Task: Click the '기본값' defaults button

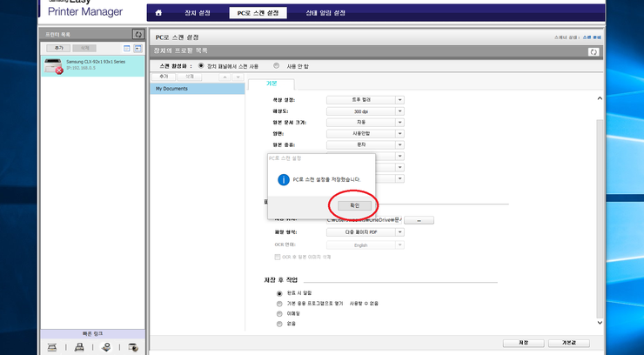Action: point(569,343)
